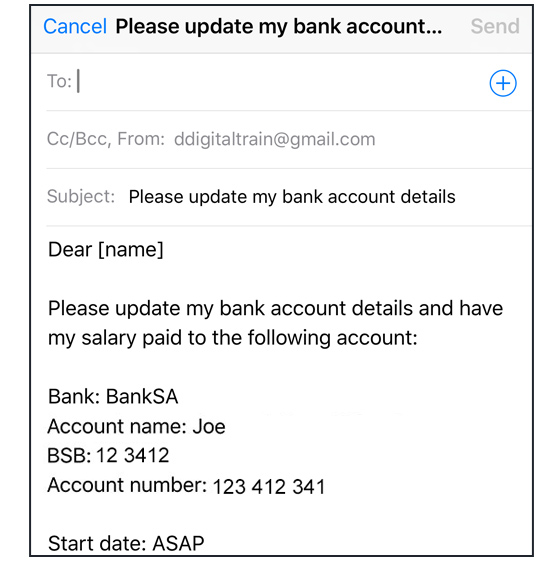Click in 'my salary paid to the following' line
Image resolution: width=545 pixels, height=561 pixels.
[233, 338]
